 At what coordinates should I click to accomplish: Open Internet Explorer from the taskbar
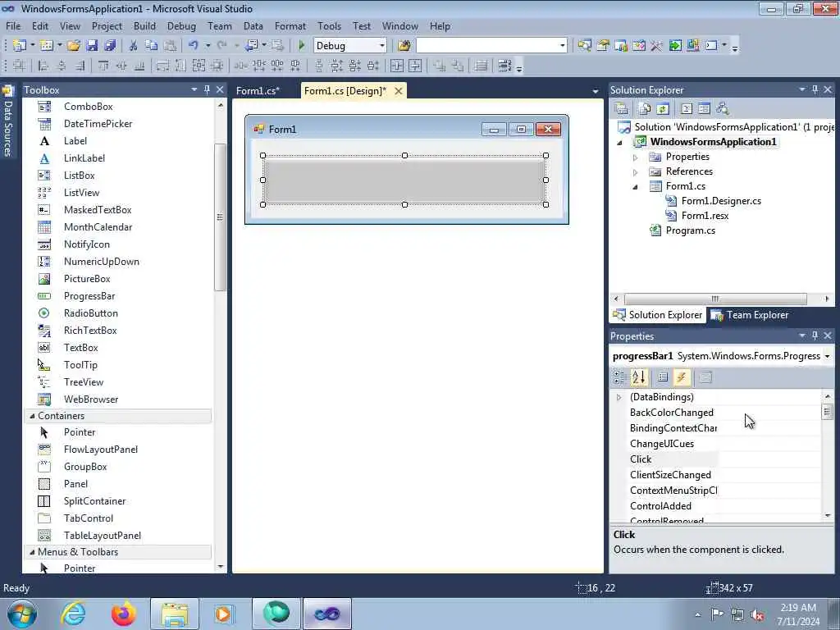point(73,614)
